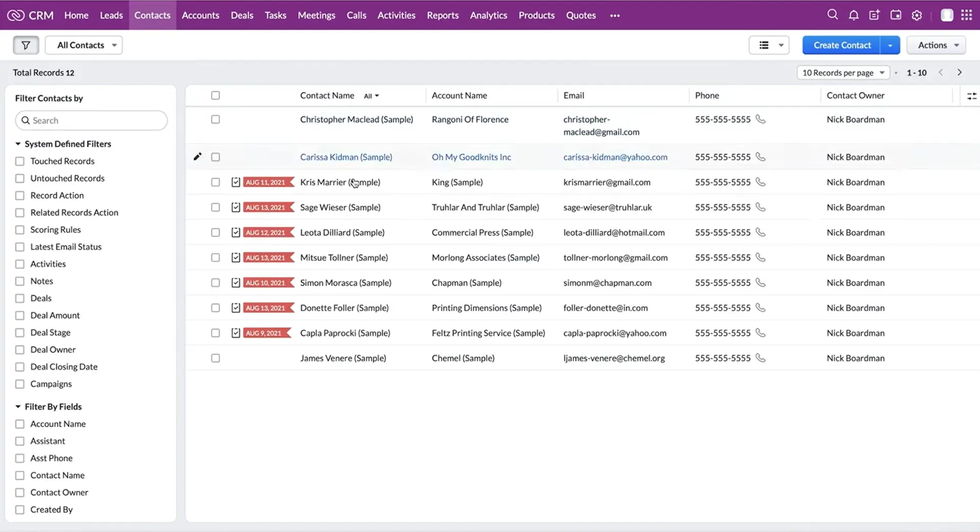Expand the 10 Records per page dropdown
The width and height of the screenshot is (980, 532).
point(842,73)
